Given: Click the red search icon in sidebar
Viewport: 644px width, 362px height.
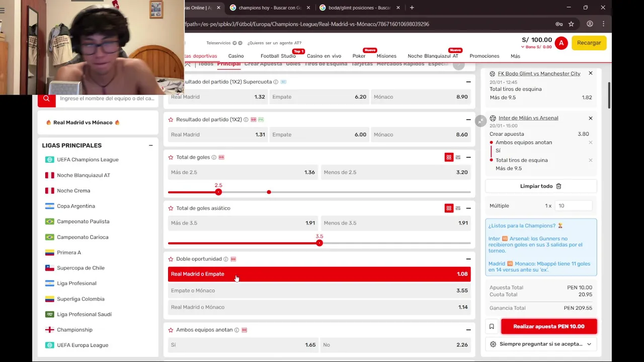Looking at the screenshot, I should pos(46,99).
